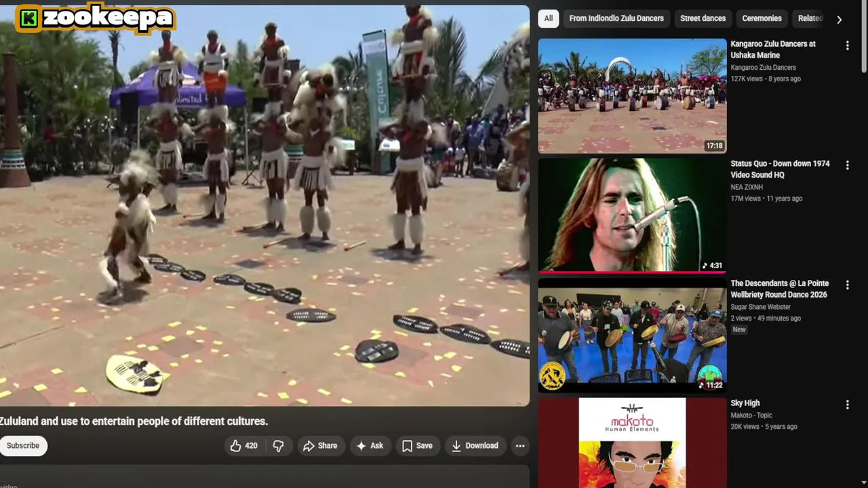
Task: Select the Street dances chip
Action: pyautogui.click(x=703, y=18)
